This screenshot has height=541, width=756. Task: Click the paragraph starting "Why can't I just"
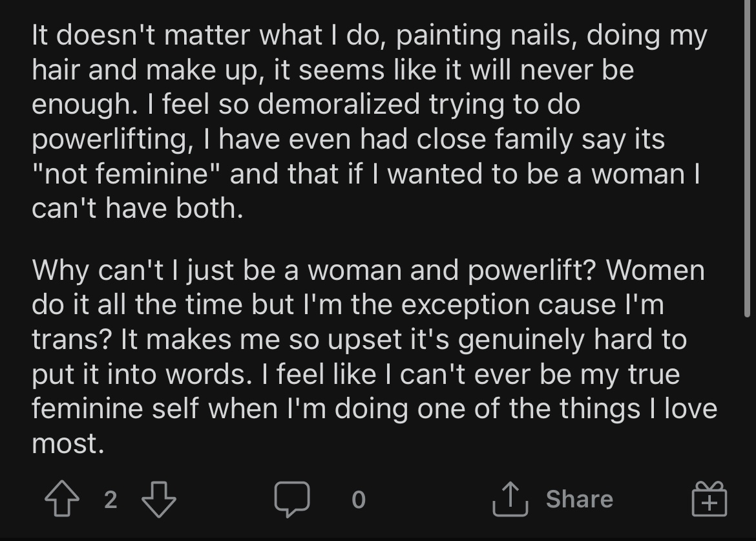[374, 356]
